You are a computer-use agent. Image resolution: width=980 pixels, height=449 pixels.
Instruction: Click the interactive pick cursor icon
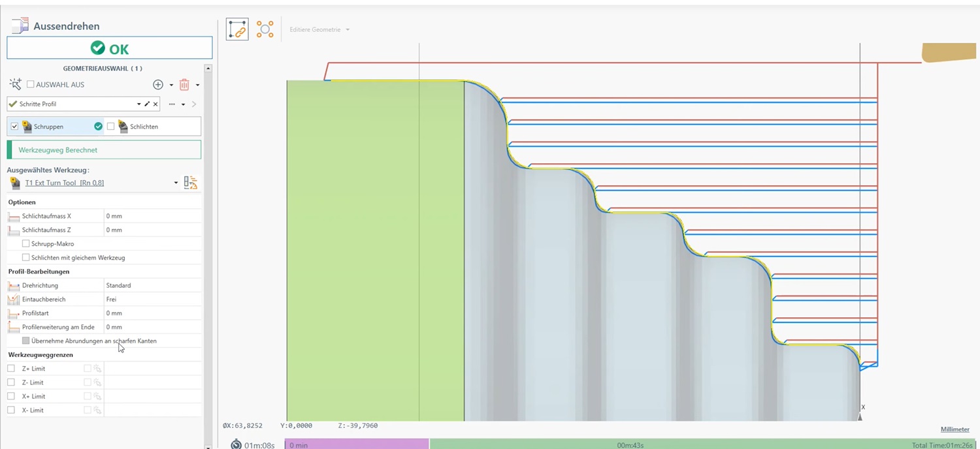[x=15, y=85]
